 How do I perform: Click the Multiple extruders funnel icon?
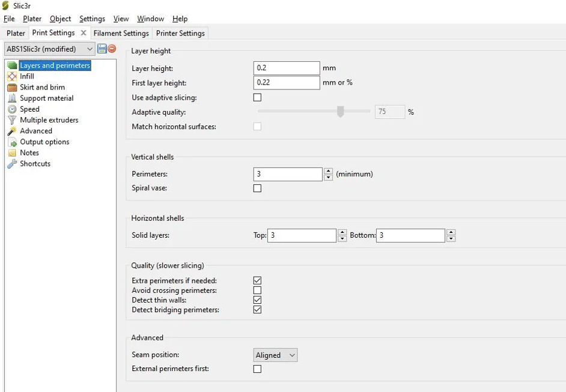point(12,119)
